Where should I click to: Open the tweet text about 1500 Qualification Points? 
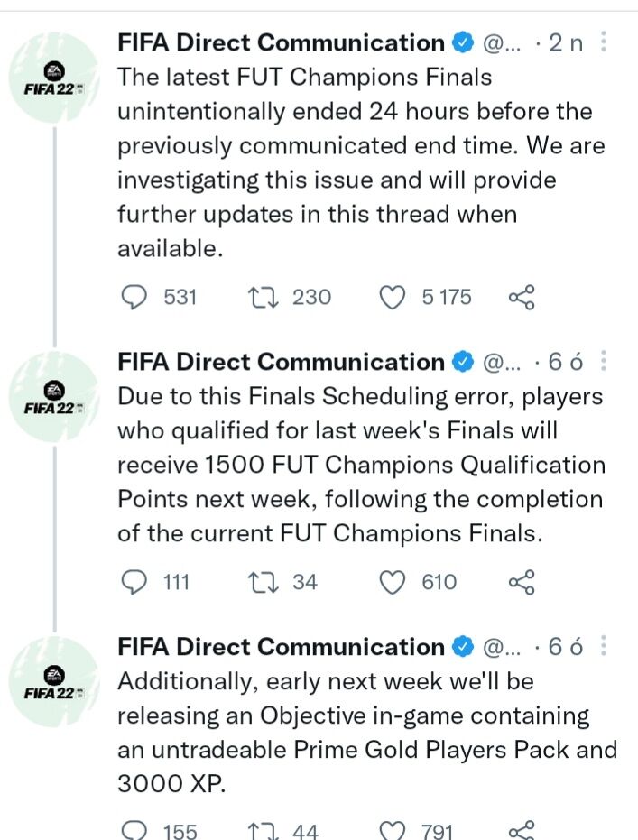361,465
